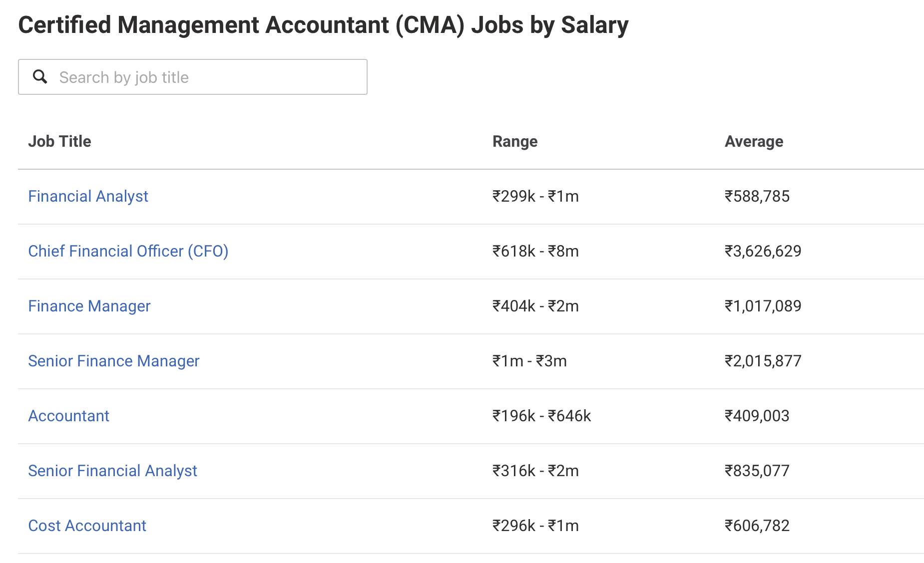Open the Senior Financial Analyst page
Screen dimensions: 924x563
tap(112, 471)
